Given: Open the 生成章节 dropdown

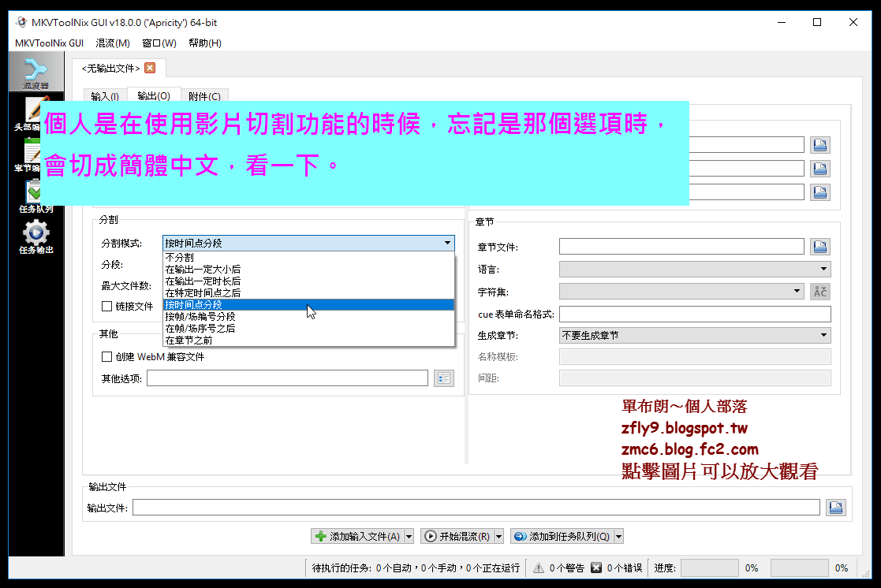Looking at the screenshot, I should pyautogui.click(x=695, y=335).
